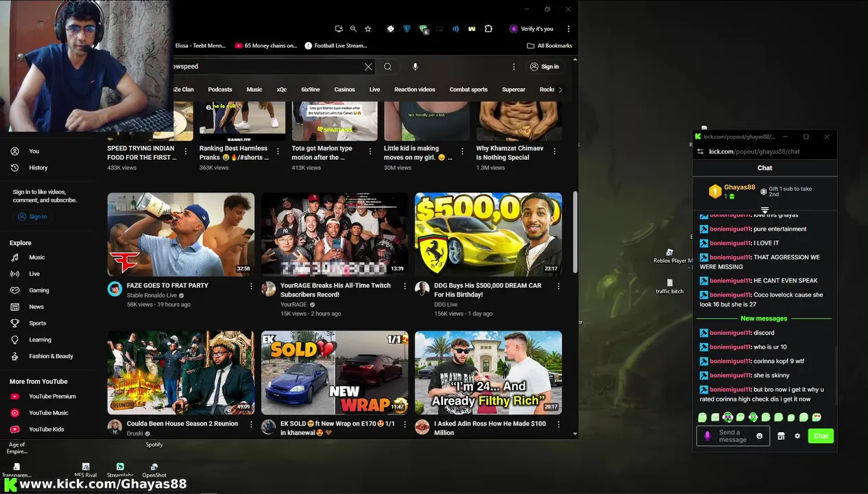Viewport: 868px width, 494px height.
Task: Open the browser extensions puzzle icon
Action: pyautogui.click(x=488, y=29)
